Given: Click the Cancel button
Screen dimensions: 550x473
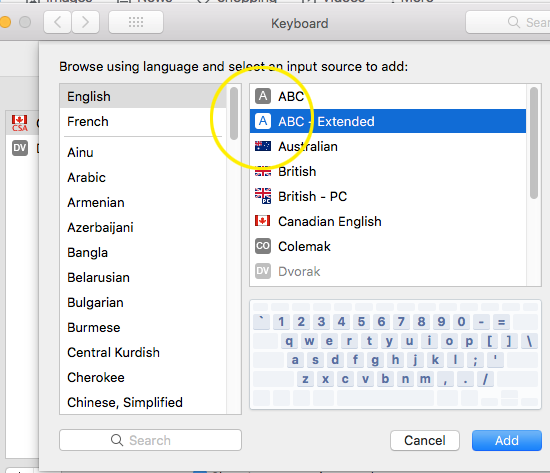Looking at the screenshot, I should (425, 440).
